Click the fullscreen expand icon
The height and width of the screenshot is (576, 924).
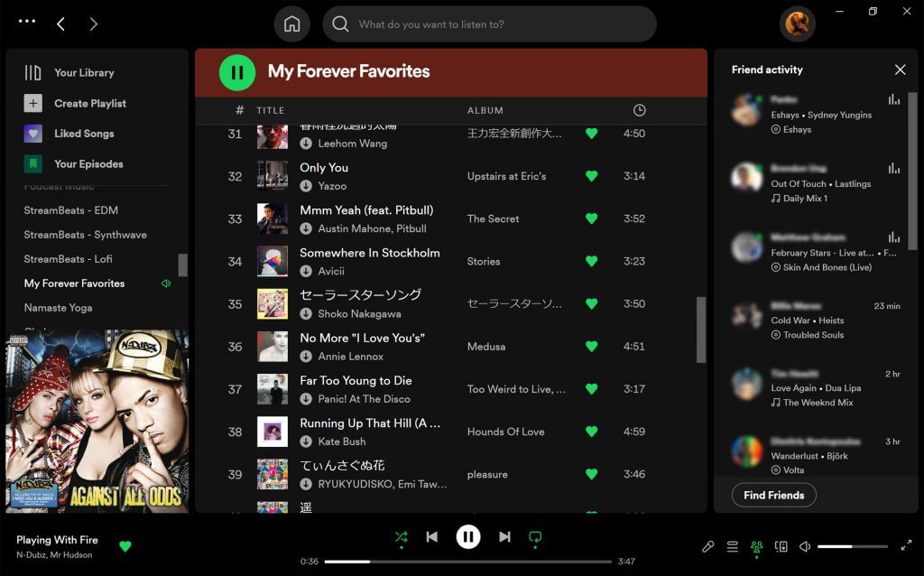tap(906, 546)
